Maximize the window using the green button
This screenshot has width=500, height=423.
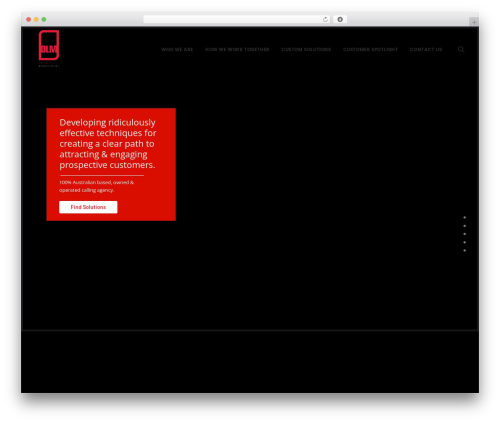click(x=44, y=19)
